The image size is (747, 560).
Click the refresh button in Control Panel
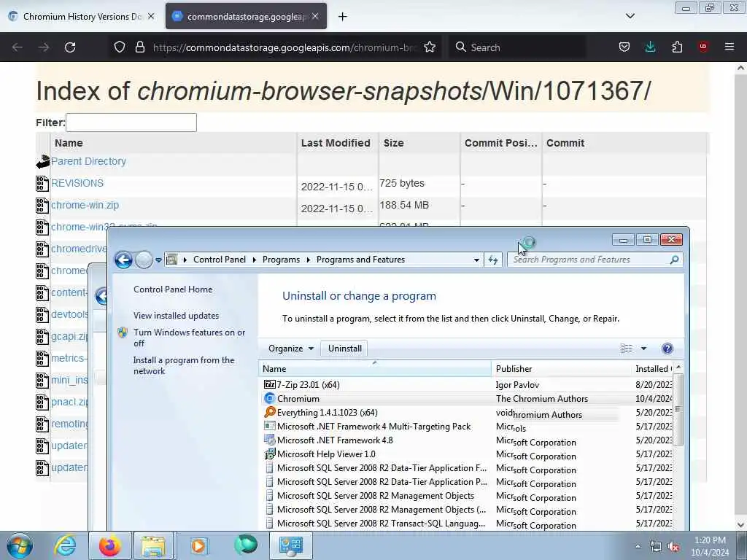(x=493, y=260)
